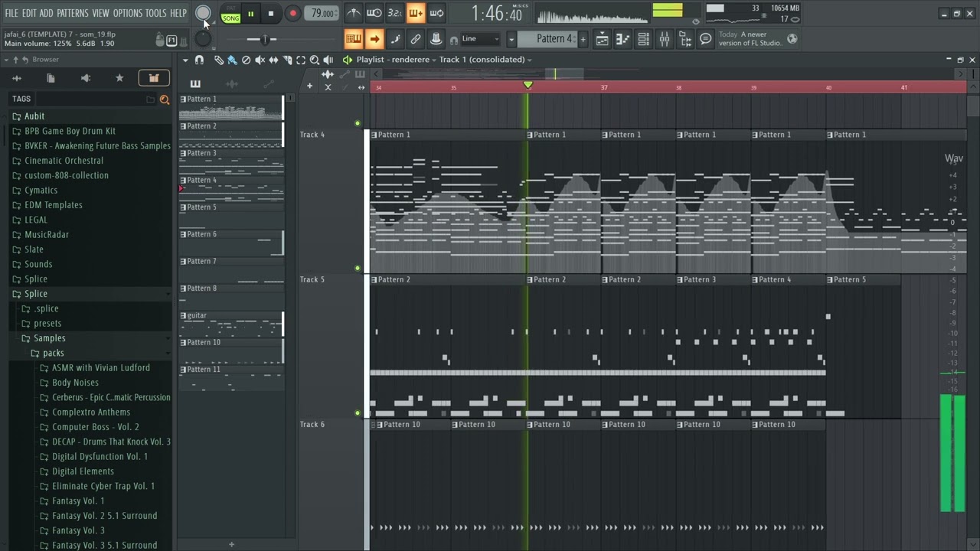Select the guitar pattern in picker
Image resolution: width=980 pixels, height=551 pixels.
click(x=231, y=325)
